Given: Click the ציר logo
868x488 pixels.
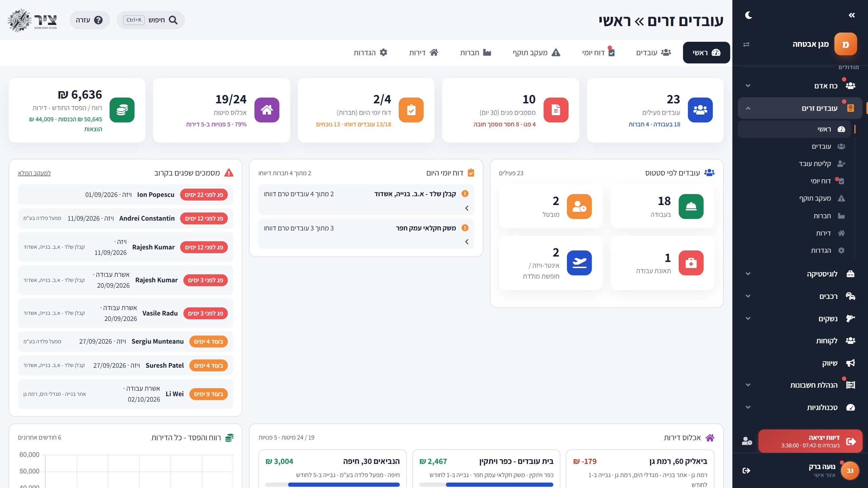Looking at the screenshot, I should [x=33, y=20].
